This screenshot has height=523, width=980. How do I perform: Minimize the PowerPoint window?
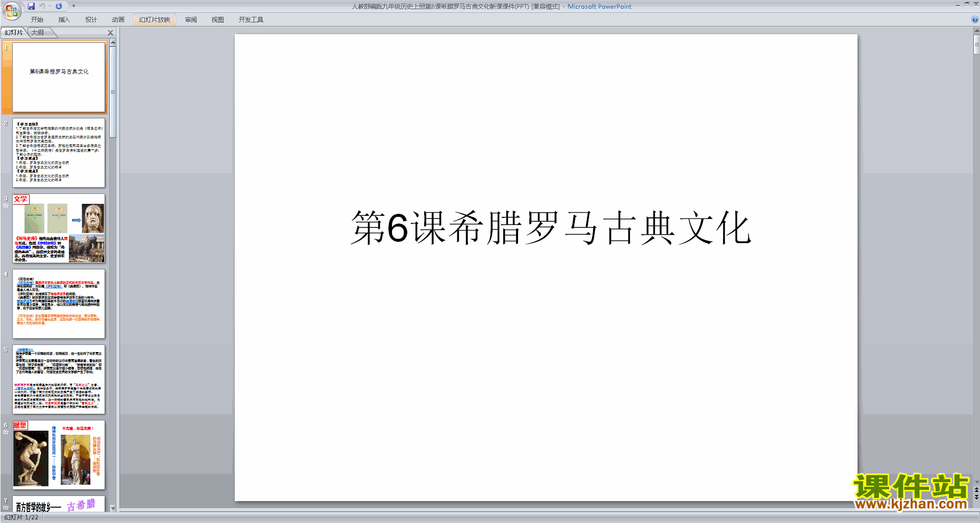[958, 4]
